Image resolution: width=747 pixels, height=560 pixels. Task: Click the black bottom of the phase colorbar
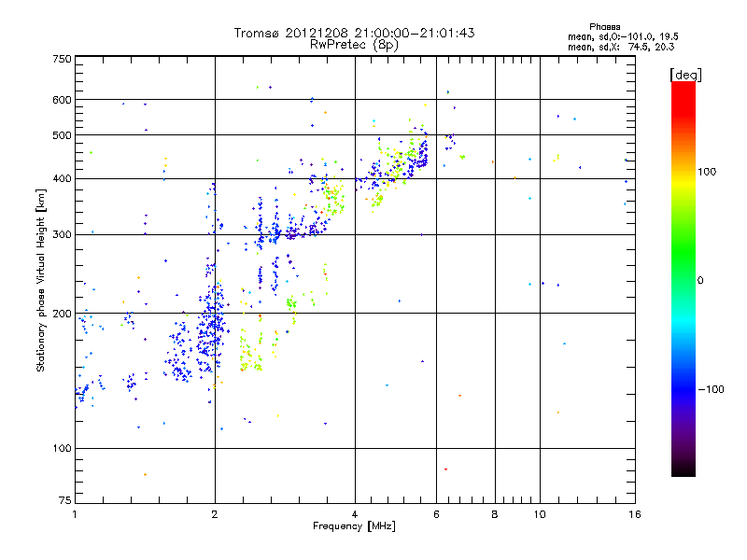(x=684, y=469)
